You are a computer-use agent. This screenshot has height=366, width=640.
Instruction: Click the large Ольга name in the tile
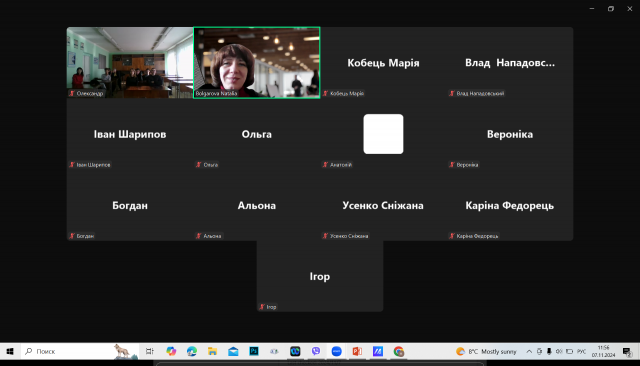click(257, 134)
